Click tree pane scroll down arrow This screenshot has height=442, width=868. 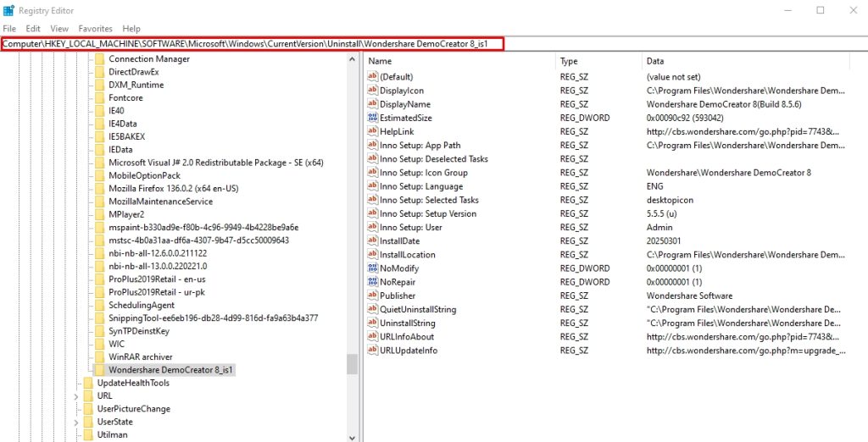tap(353, 437)
